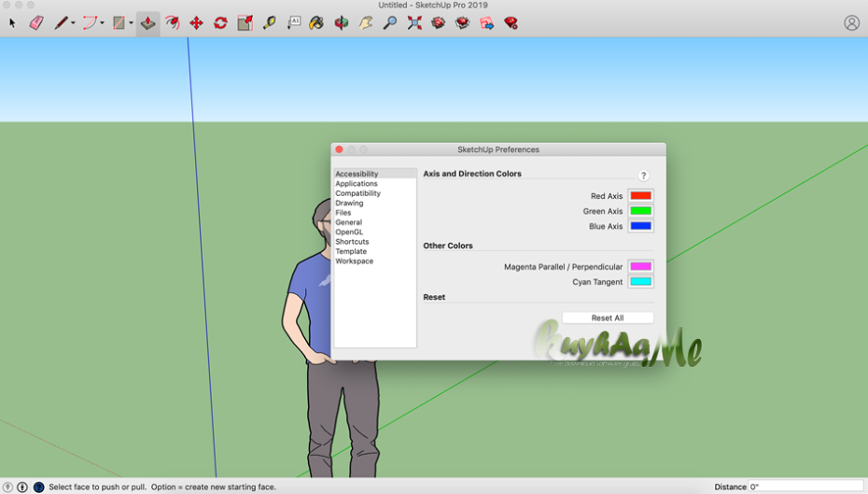This screenshot has height=494, width=868.
Task: Open Applications preferences category
Action: point(375,183)
